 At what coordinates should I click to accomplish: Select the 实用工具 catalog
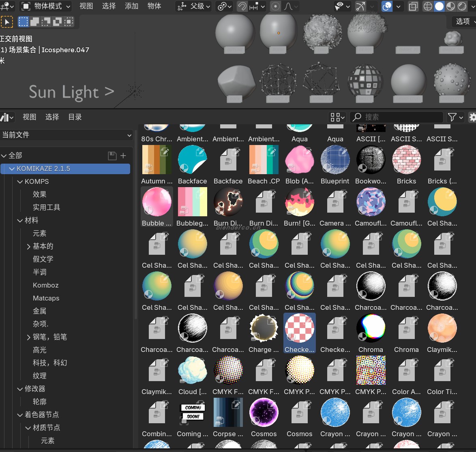[47, 207]
